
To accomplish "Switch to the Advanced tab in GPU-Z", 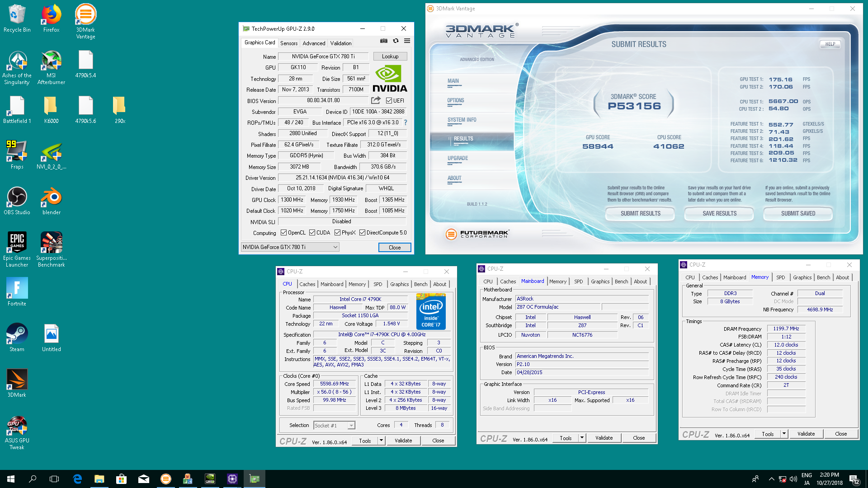I will point(314,43).
